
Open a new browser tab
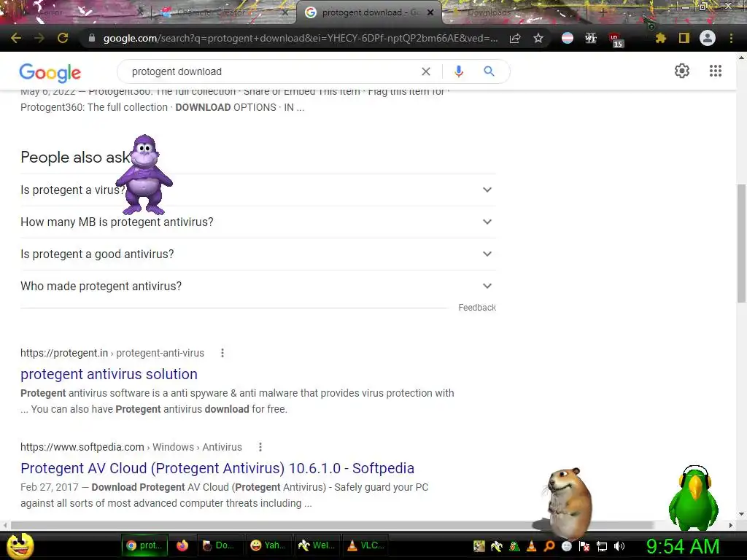pyautogui.click(x=603, y=12)
